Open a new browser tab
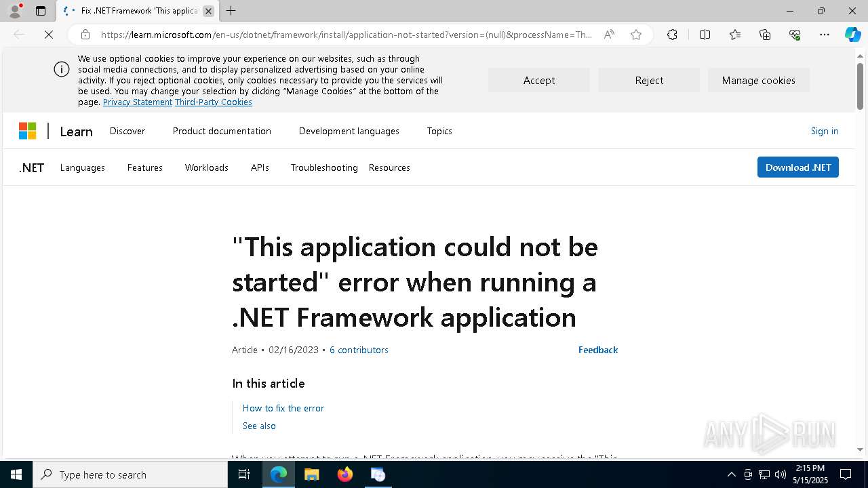Screen dimensions: 868x488 tap(231, 11)
